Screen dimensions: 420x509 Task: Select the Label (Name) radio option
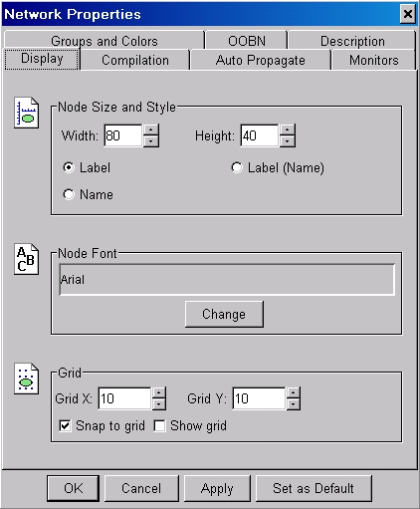[x=237, y=167]
